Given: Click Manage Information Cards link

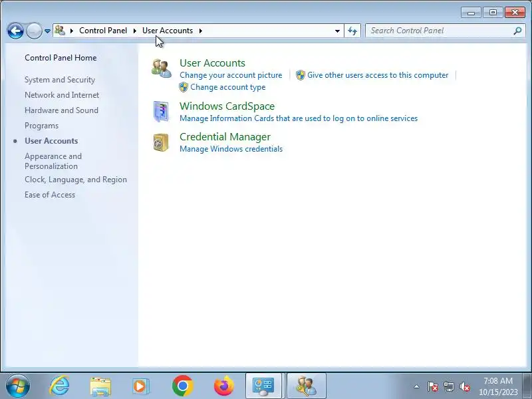Looking at the screenshot, I should (299, 118).
